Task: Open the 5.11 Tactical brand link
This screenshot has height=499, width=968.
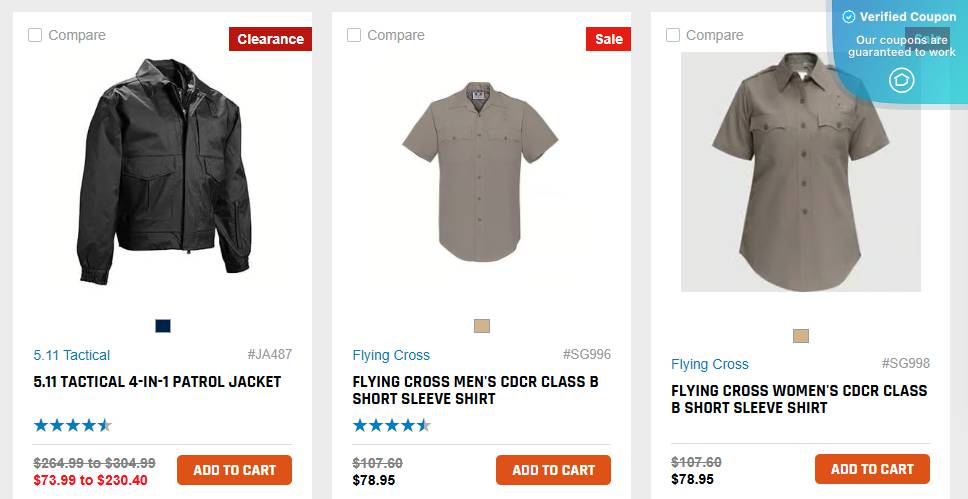Action: (72, 355)
